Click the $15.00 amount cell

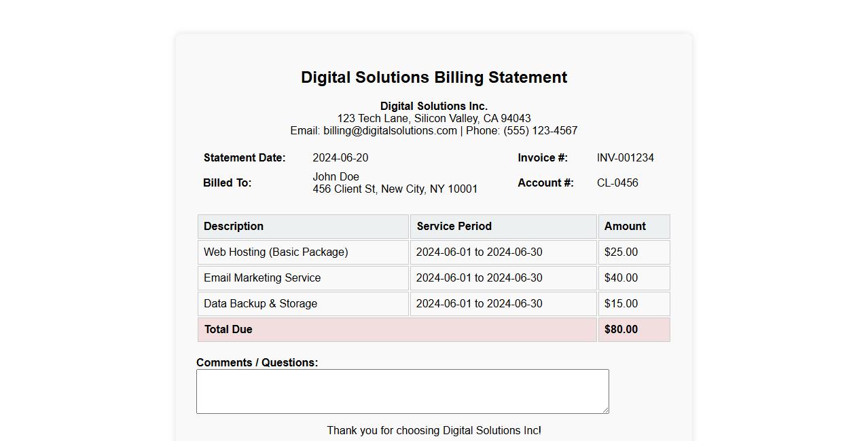tap(621, 304)
